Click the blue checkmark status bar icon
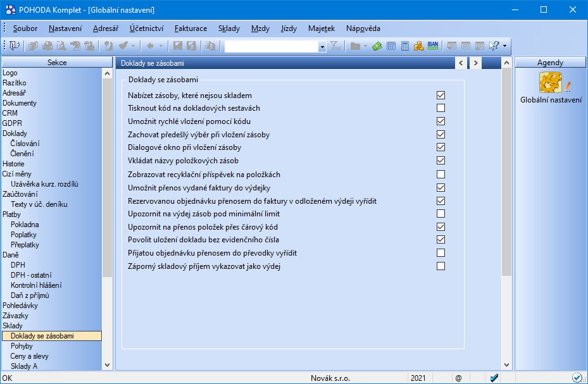Image resolution: width=588 pixels, height=384 pixels. click(494, 378)
